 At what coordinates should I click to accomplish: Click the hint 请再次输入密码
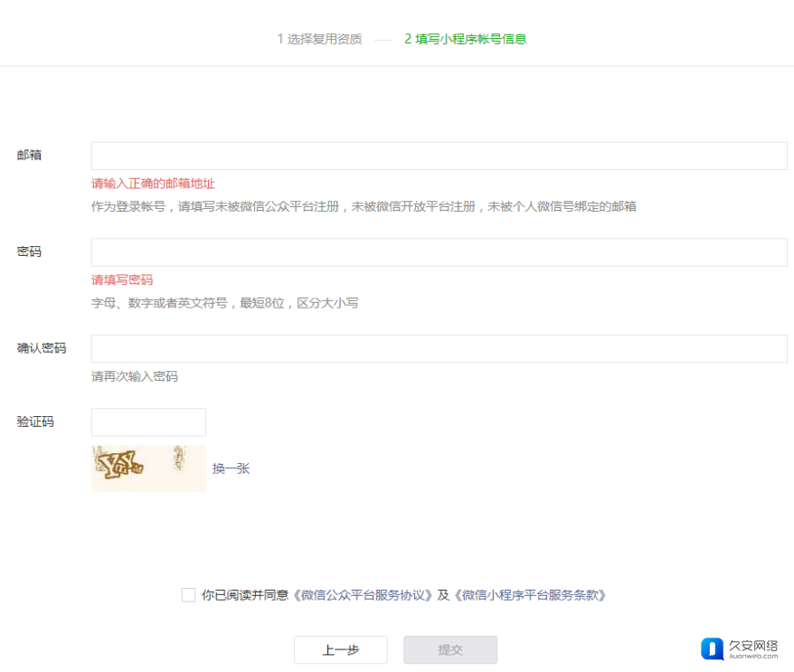(x=134, y=376)
